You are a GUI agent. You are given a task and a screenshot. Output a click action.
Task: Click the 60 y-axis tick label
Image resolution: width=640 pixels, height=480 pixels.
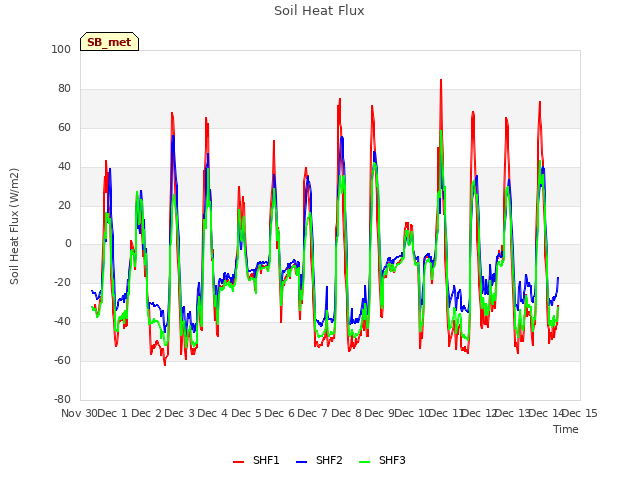pyautogui.click(x=64, y=127)
